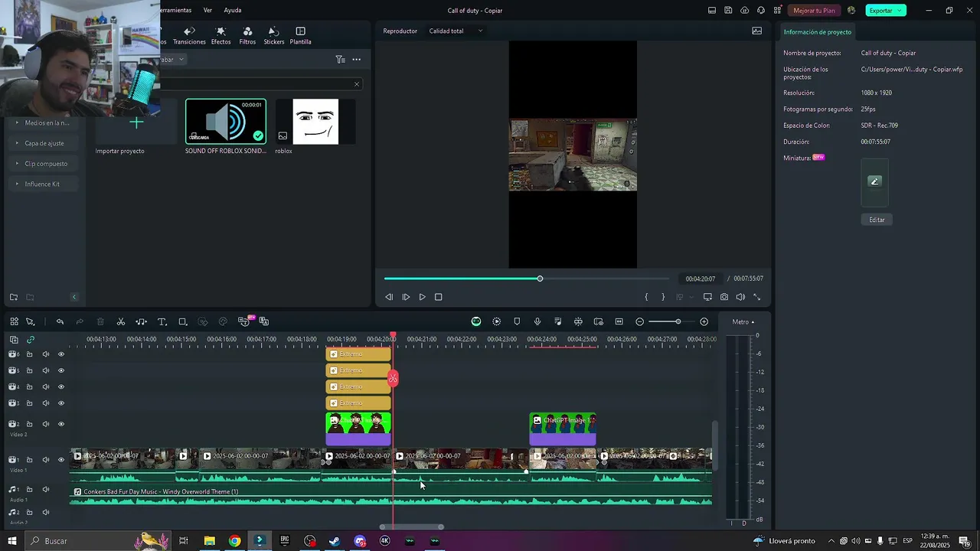Expand the Exportar dropdown arrow
Image resolution: width=980 pixels, height=551 pixels.
(x=900, y=10)
